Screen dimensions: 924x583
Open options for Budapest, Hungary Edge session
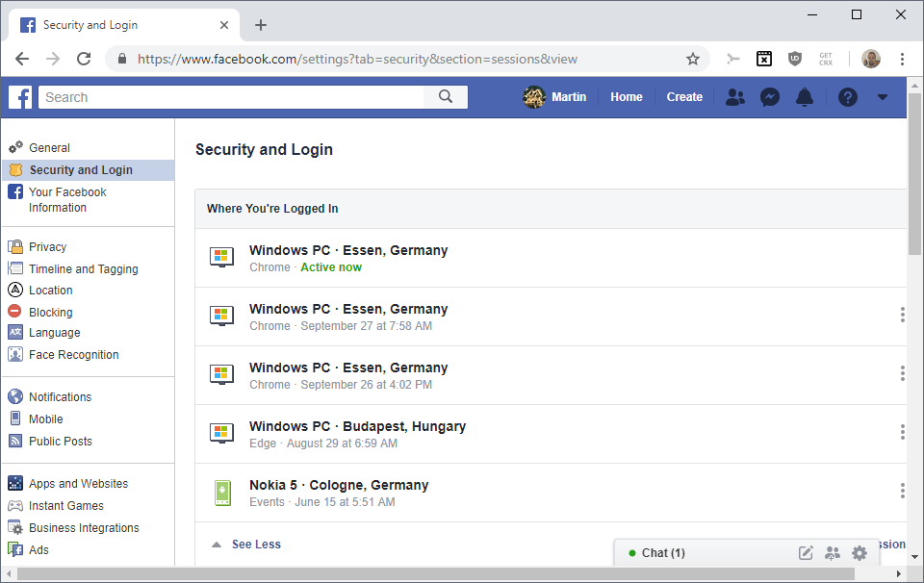point(902,432)
